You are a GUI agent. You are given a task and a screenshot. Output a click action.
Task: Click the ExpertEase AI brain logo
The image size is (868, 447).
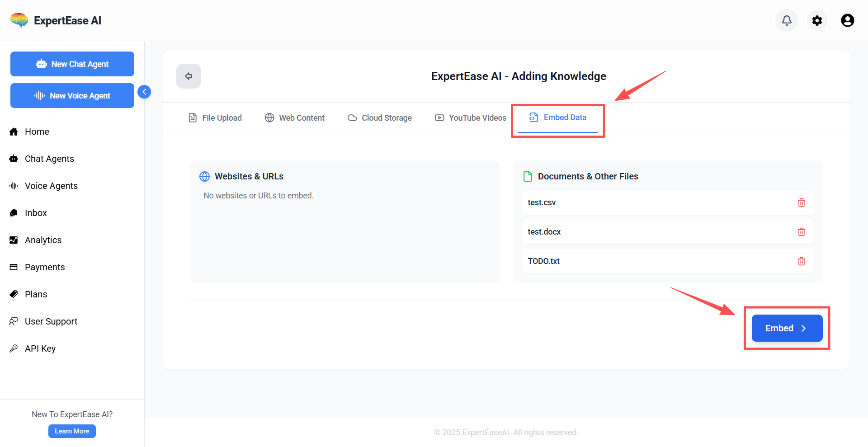click(19, 20)
